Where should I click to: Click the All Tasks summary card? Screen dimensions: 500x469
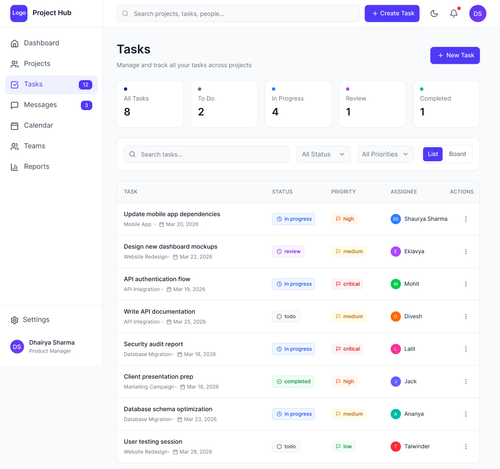tap(150, 104)
